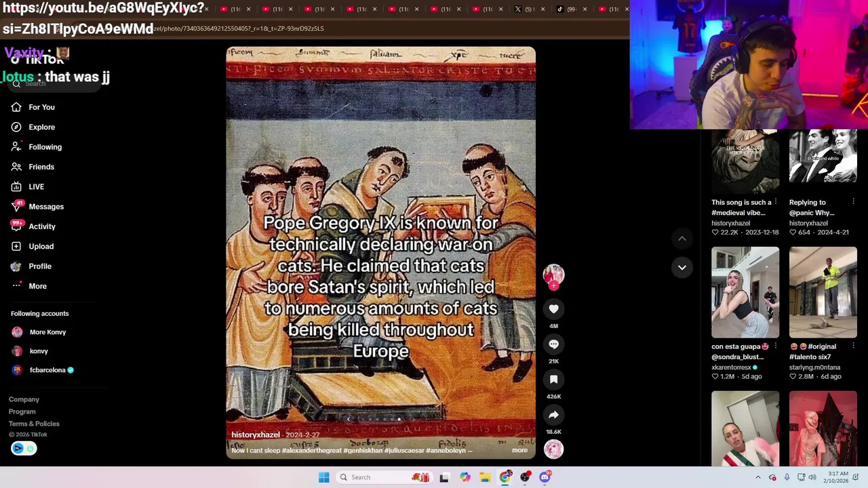
Task: Open Discord from the taskbar
Action: pos(545,477)
